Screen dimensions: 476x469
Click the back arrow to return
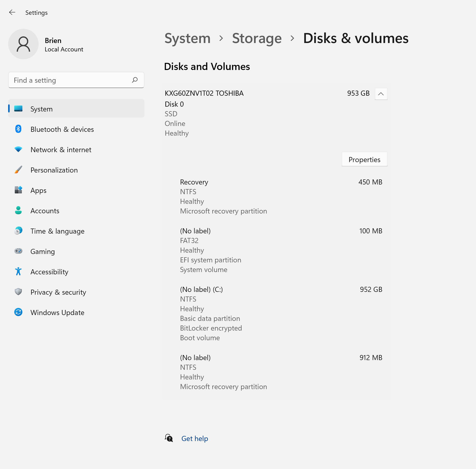click(12, 12)
